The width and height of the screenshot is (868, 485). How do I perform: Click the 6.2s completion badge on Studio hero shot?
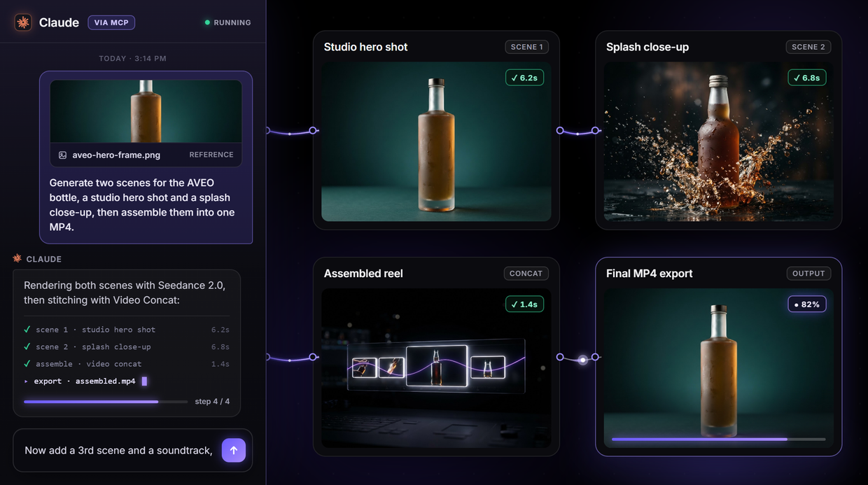point(524,78)
